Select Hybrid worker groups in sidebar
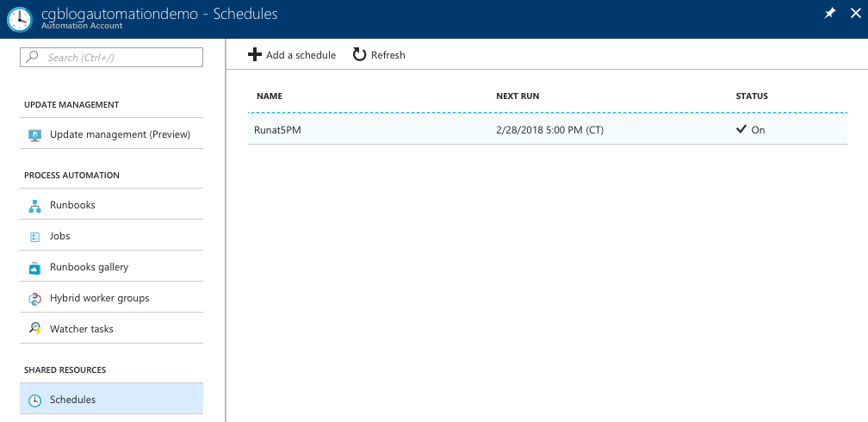Screen dimensions: 868x422 [x=111, y=298]
